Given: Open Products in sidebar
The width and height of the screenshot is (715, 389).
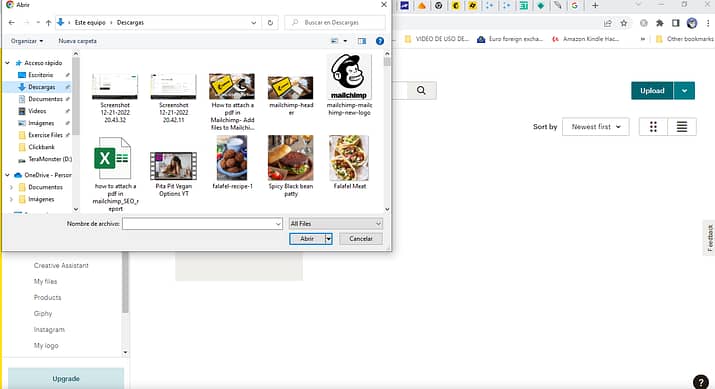Looking at the screenshot, I should 47,297.
